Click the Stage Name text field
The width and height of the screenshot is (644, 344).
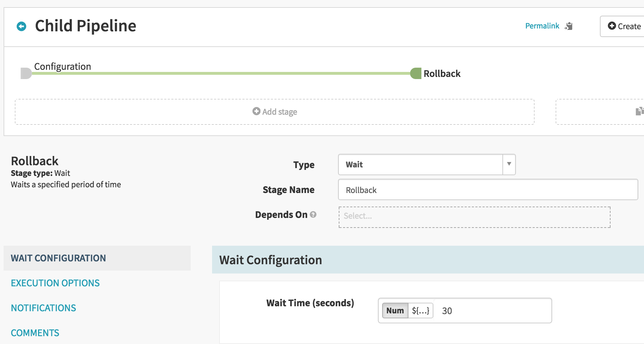click(x=488, y=189)
